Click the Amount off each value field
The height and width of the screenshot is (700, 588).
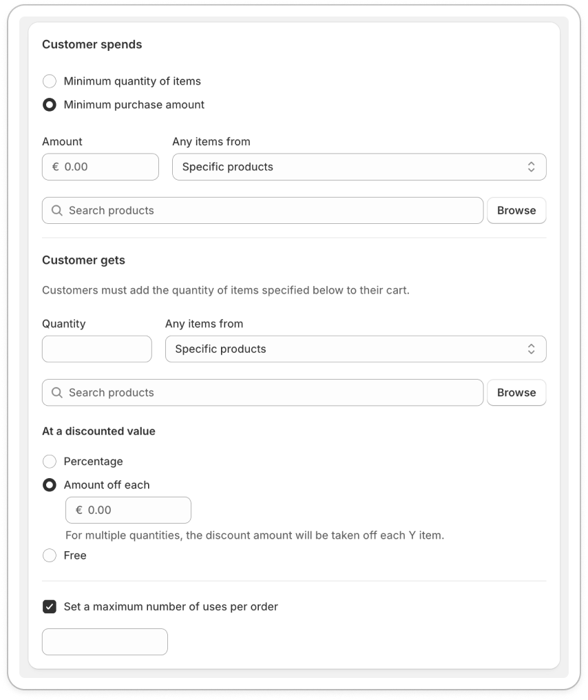coord(128,510)
